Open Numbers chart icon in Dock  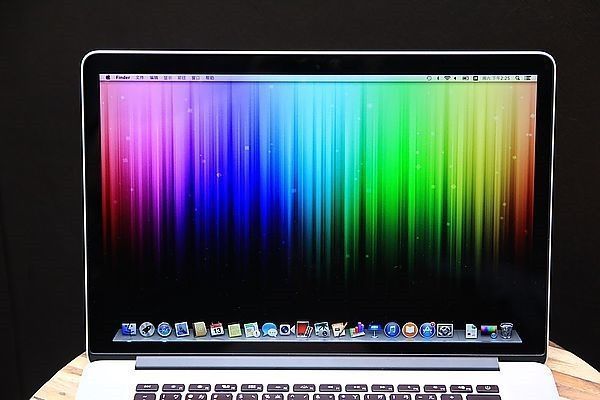(357, 330)
